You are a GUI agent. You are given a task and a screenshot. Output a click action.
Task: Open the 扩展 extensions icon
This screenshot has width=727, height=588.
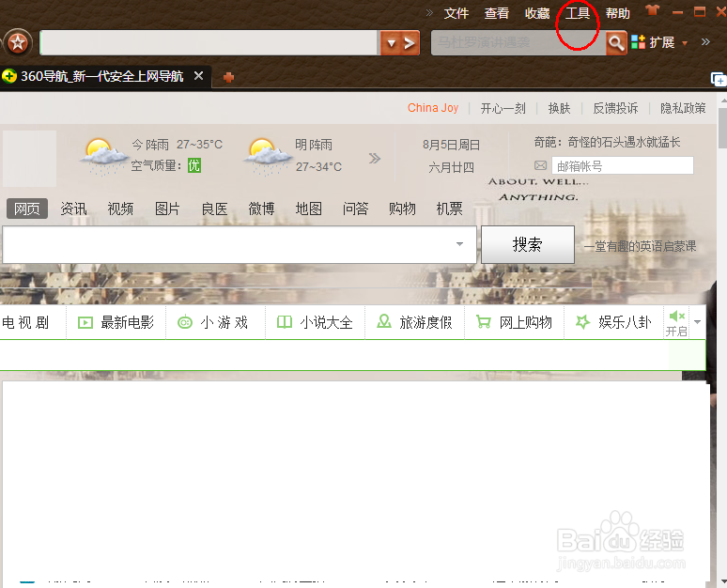point(638,42)
